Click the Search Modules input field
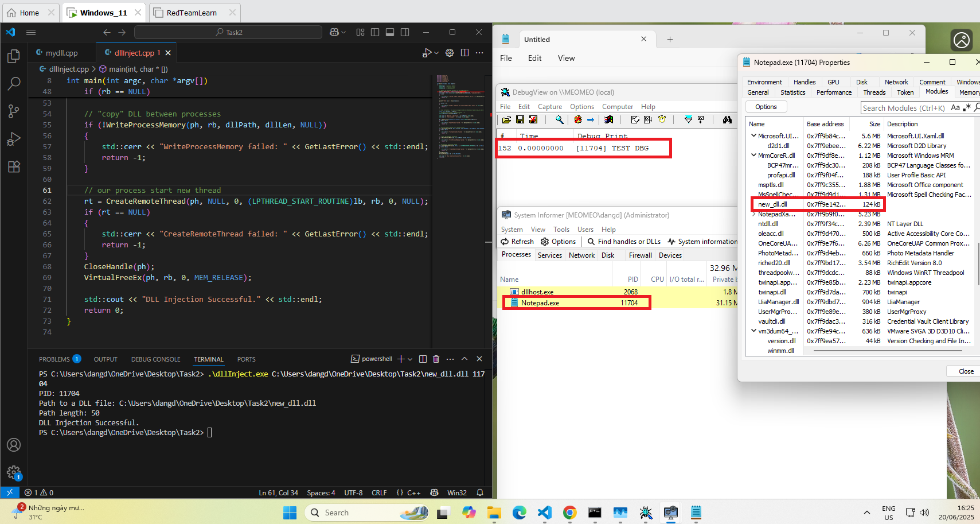The width and height of the screenshot is (980, 524). [x=904, y=107]
